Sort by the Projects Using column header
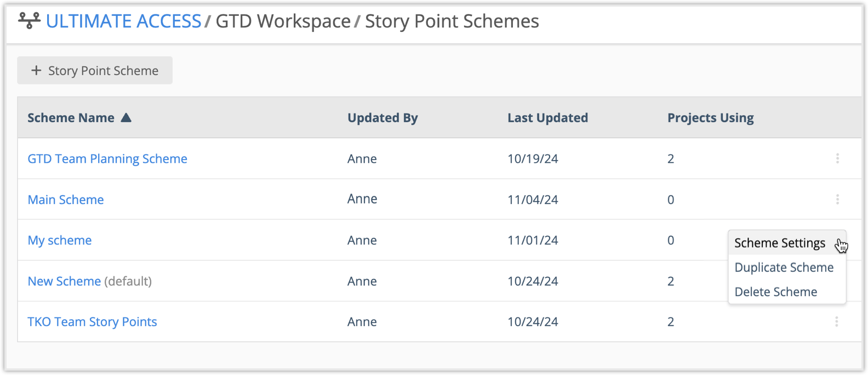The height and width of the screenshot is (375, 868). (x=710, y=118)
